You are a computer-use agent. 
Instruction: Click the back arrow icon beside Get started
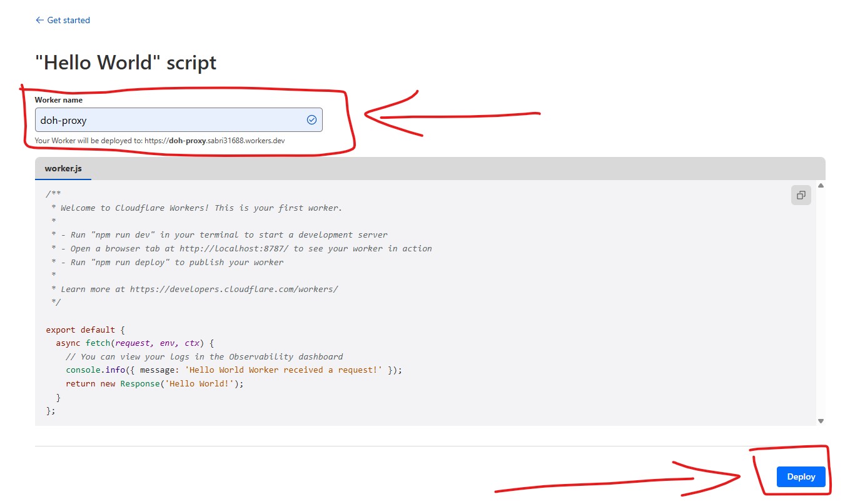click(x=39, y=20)
